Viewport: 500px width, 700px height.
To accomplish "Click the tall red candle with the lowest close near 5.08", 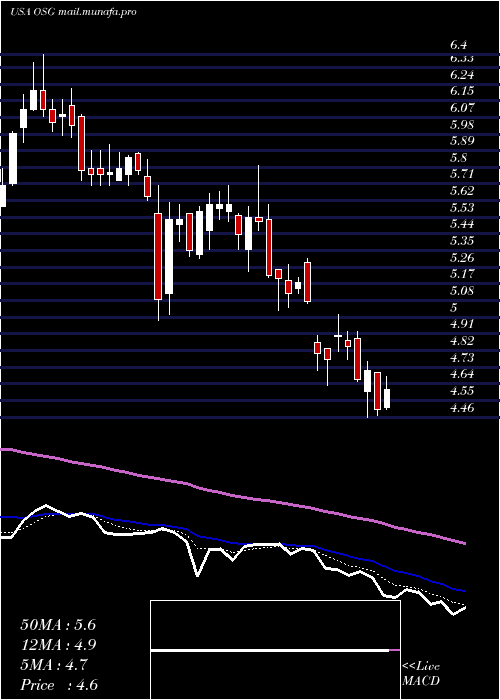I will click(x=158, y=256).
